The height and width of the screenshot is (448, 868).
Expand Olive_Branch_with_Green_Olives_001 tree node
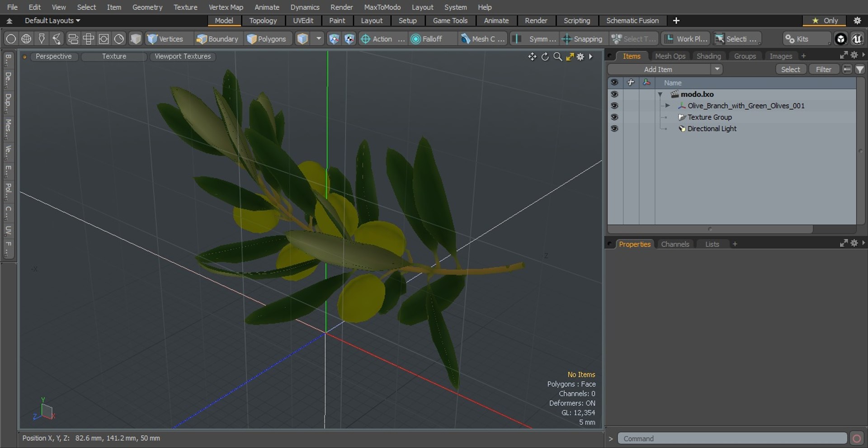(x=667, y=106)
